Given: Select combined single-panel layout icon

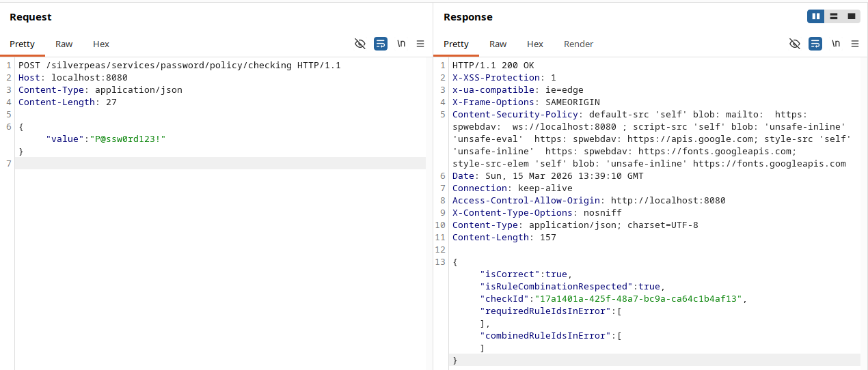Looking at the screenshot, I should pyautogui.click(x=852, y=16).
